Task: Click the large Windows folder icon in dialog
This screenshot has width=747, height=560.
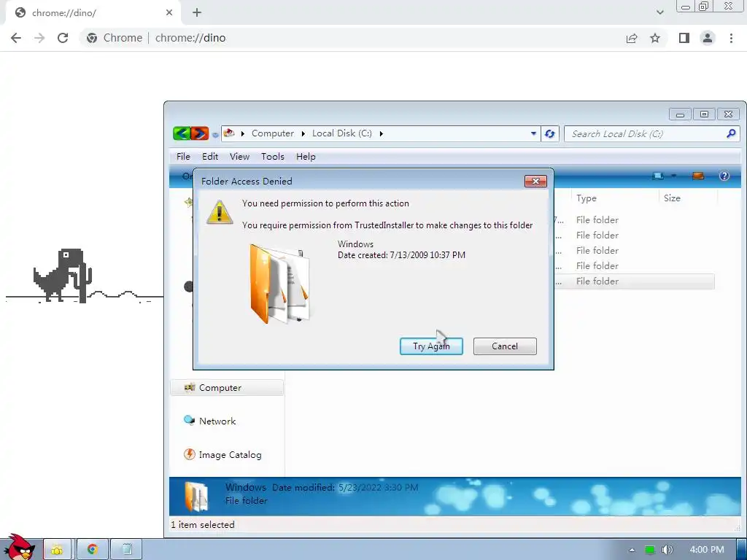Action: coord(280,284)
